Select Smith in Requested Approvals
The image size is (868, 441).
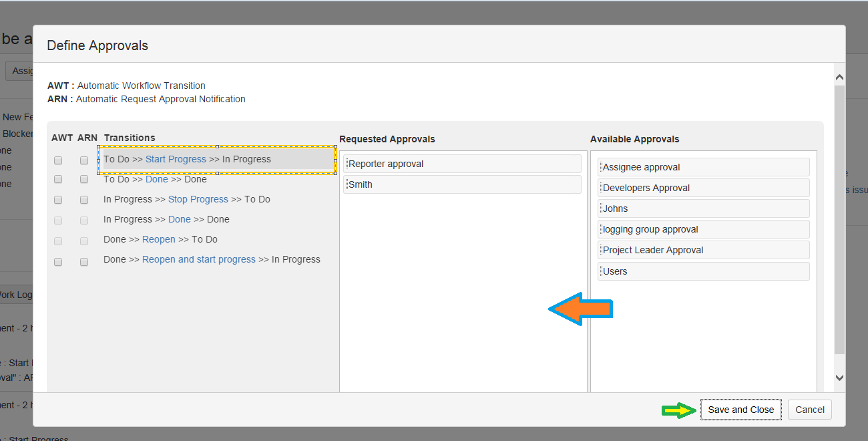click(x=462, y=184)
